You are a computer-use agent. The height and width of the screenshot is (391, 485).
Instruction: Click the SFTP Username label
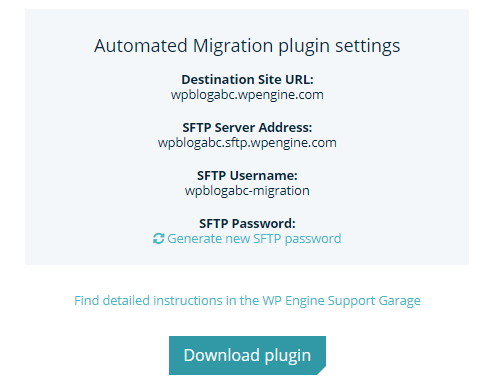247,176
